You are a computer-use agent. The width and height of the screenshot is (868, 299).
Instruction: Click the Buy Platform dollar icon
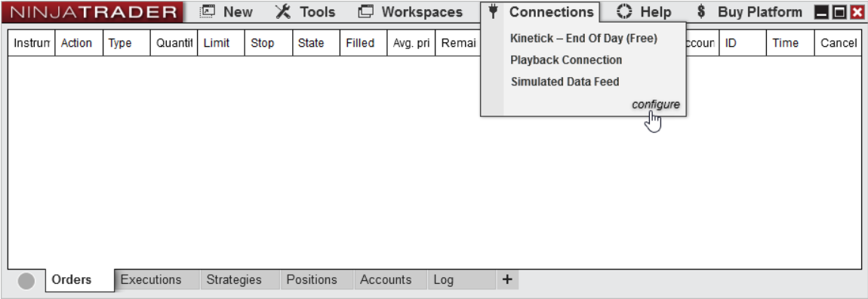[701, 11]
